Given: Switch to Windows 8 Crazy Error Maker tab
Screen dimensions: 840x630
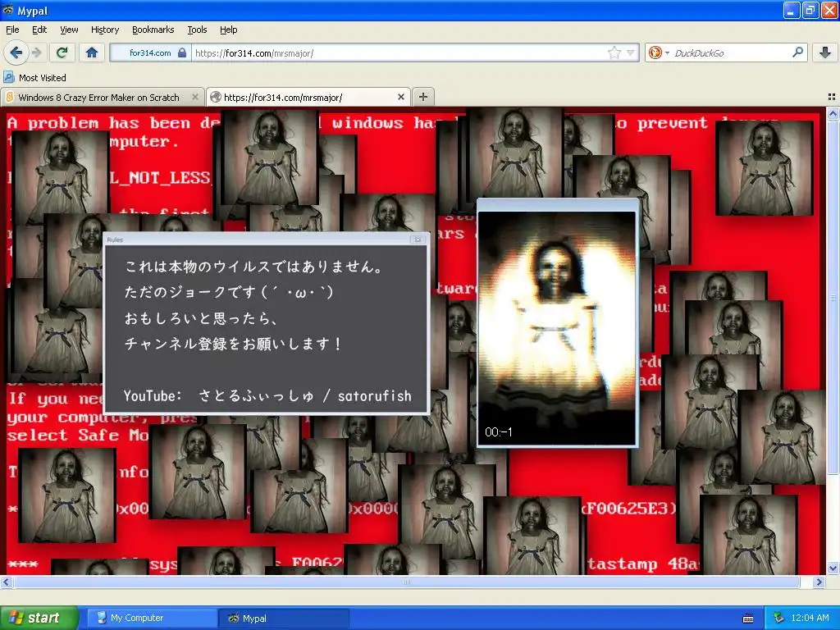Looking at the screenshot, I should (x=98, y=98).
